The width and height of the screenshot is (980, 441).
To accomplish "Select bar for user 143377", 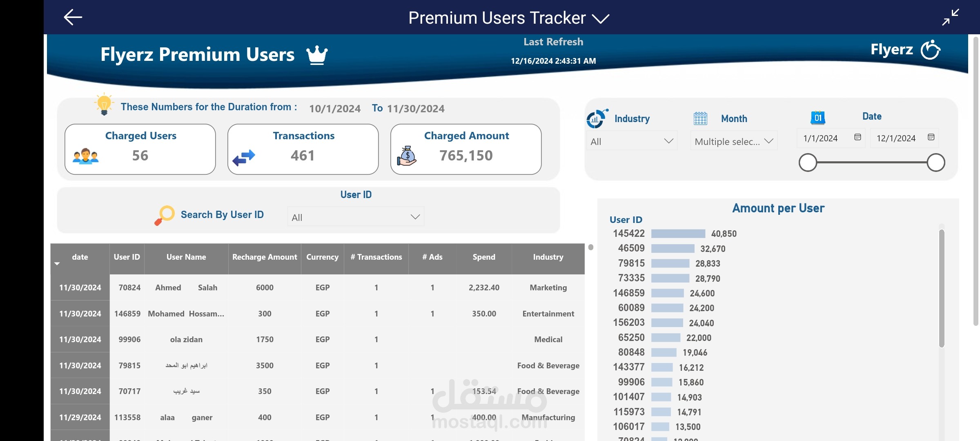I will coord(662,367).
